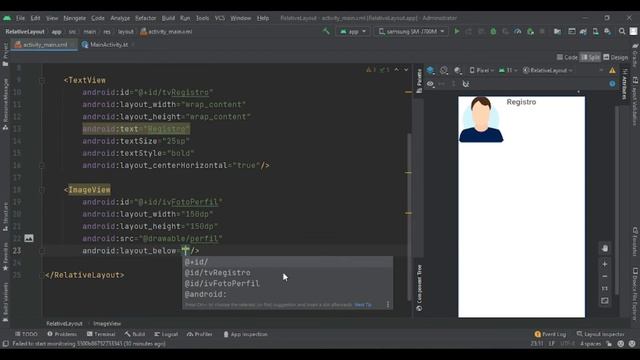Open the Tools menu
Screen dimensions: 640x360
[202, 18]
